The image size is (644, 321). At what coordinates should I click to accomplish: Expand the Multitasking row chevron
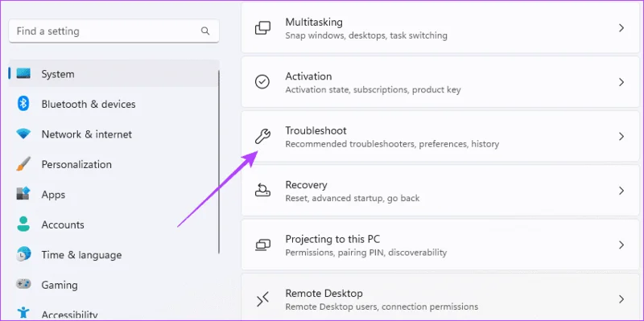621,28
